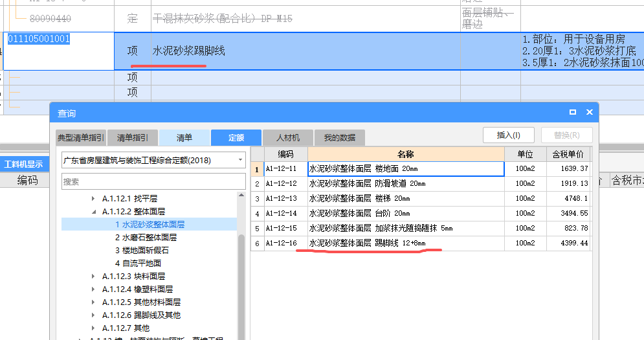Select tree item 4 自流平地面
644x340 pixels.
(x=138, y=264)
